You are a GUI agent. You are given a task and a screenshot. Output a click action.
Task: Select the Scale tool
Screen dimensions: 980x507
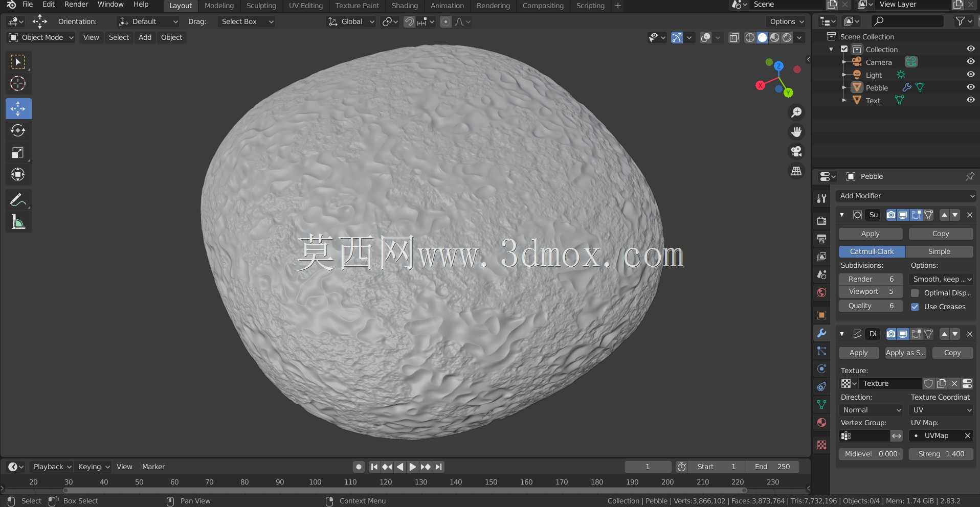[x=18, y=152]
